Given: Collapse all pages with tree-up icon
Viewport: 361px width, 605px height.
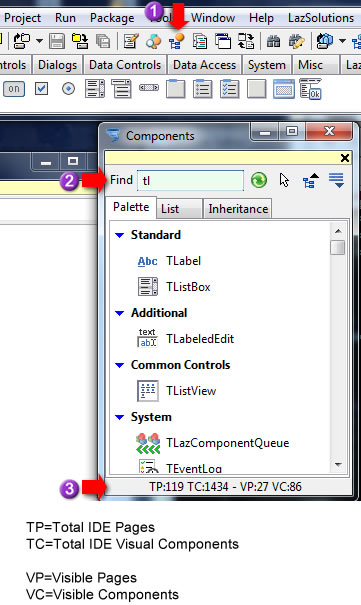Looking at the screenshot, I should [x=310, y=180].
